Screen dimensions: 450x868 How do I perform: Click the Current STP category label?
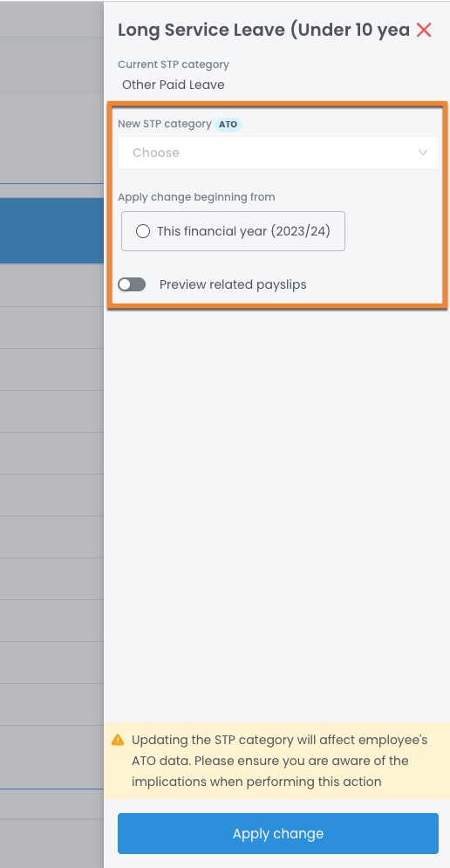pyautogui.click(x=174, y=65)
